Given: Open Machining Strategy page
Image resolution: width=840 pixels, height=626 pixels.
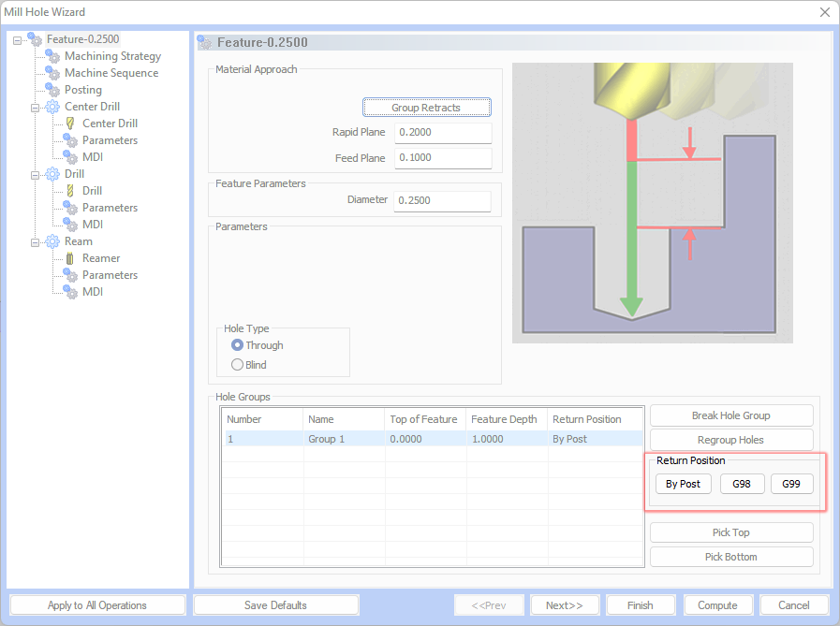Looking at the screenshot, I should (x=112, y=56).
